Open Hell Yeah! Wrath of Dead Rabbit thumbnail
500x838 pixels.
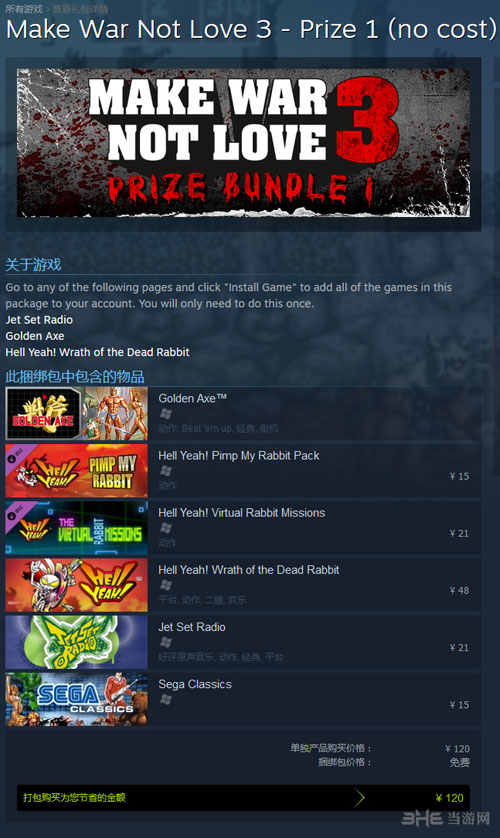76,585
